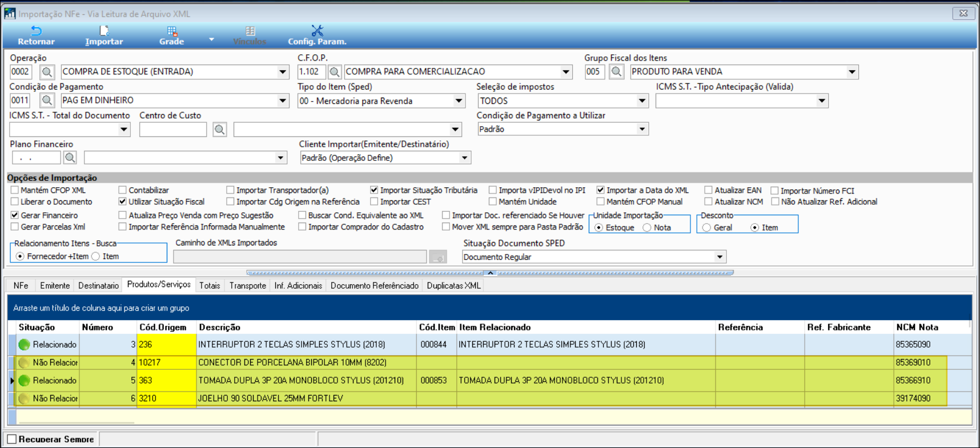Switch to the Totais tab
980x448 pixels.
210,285
